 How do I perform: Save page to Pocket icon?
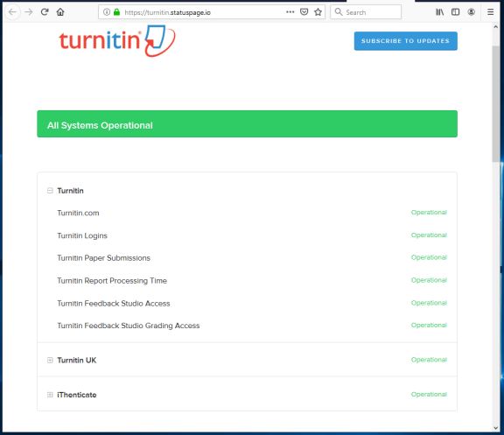[x=304, y=12]
